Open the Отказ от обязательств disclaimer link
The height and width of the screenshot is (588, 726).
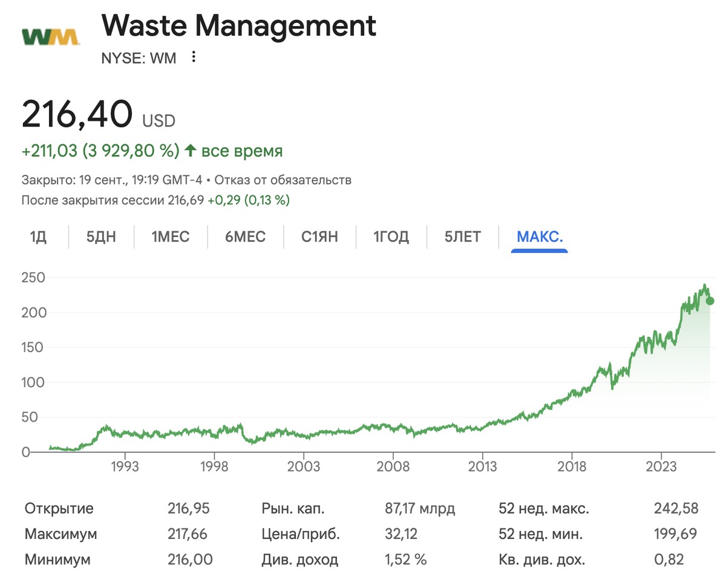[283, 180]
